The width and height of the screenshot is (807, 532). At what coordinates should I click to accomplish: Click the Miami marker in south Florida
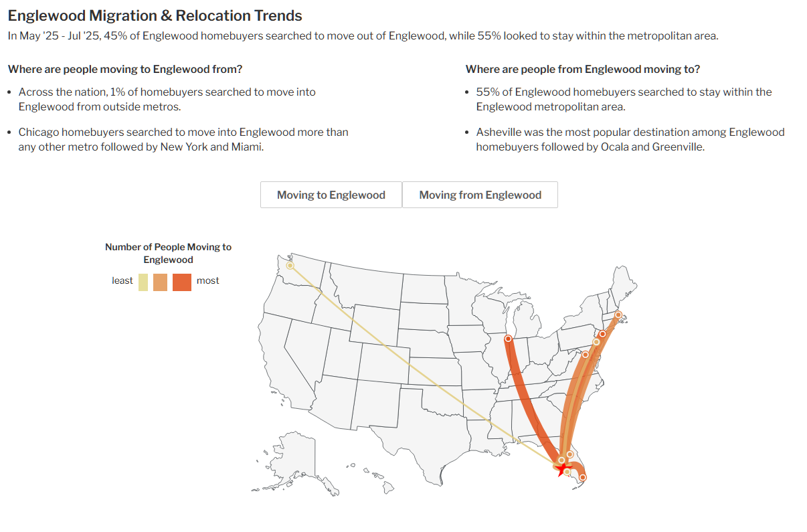point(582,477)
